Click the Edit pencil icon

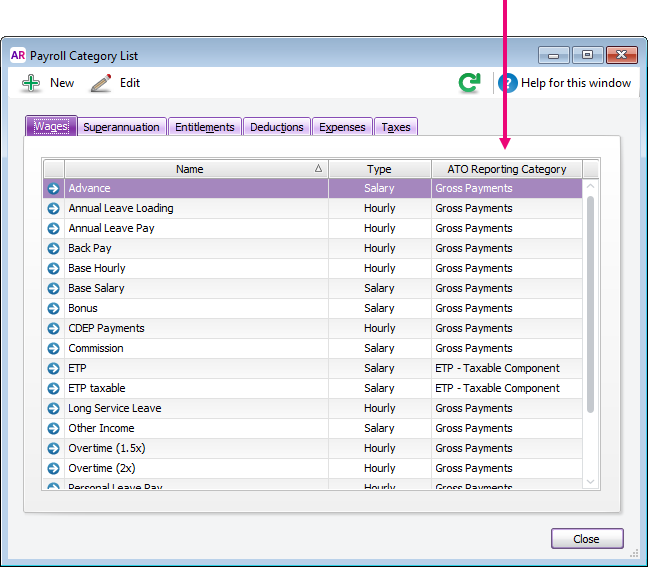click(x=101, y=84)
